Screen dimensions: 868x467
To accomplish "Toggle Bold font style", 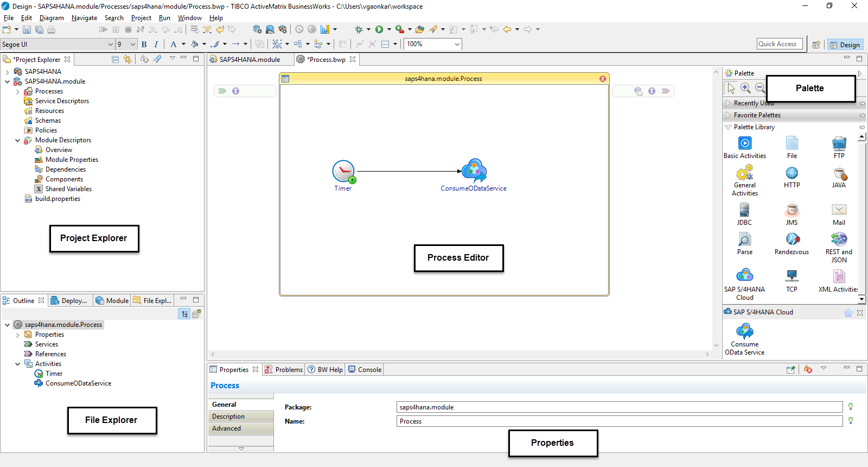I will (x=144, y=45).
